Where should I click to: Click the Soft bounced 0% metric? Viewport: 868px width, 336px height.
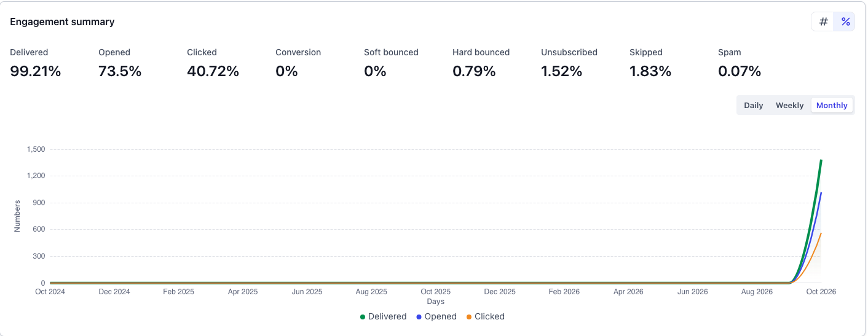point(391,63)
